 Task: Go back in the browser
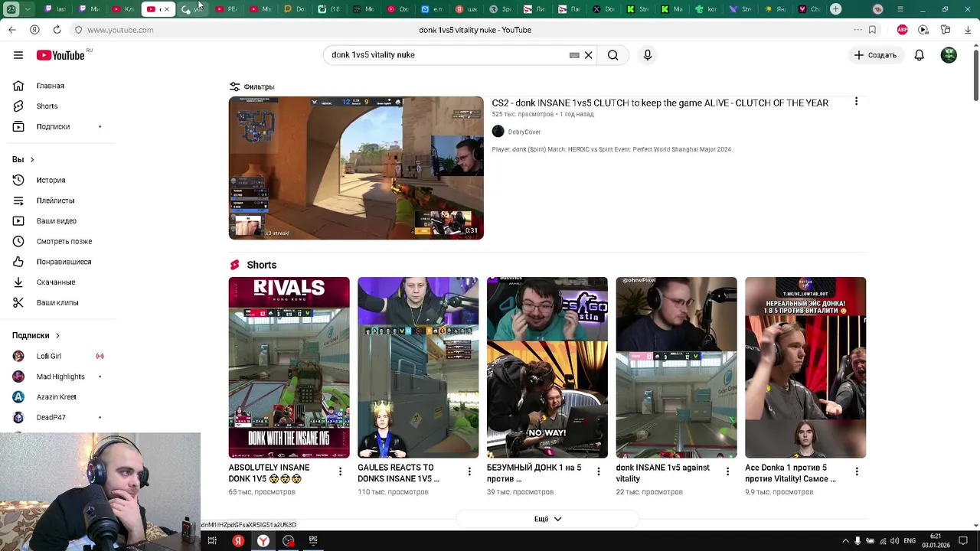click(x=12, y=30)
